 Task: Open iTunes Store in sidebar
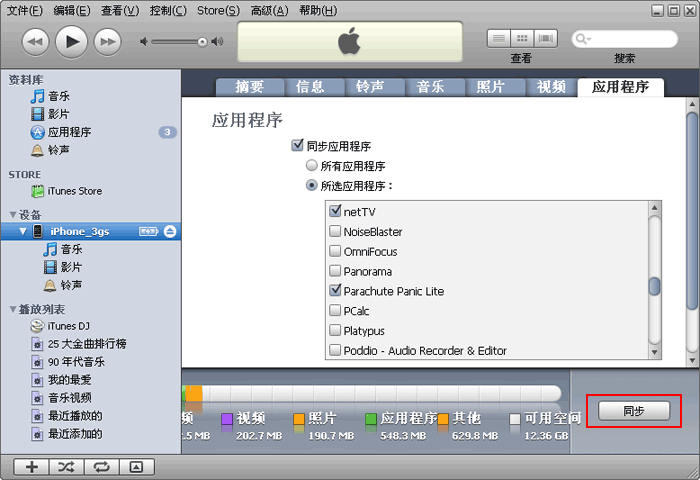75,191
